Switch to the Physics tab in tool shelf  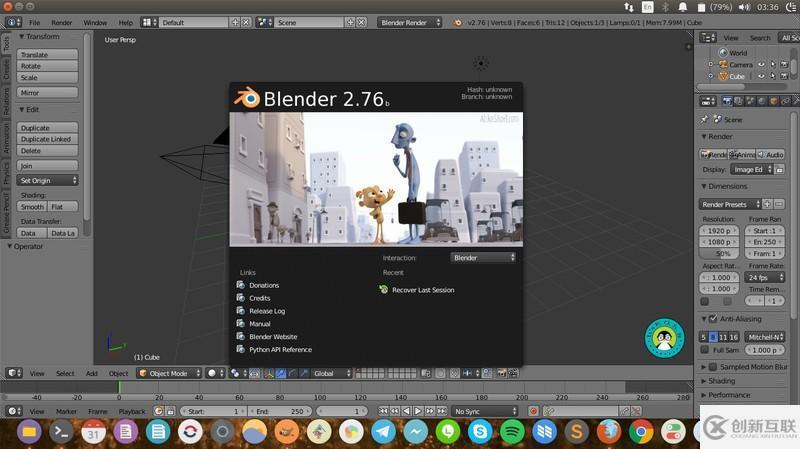click(5, 175)
